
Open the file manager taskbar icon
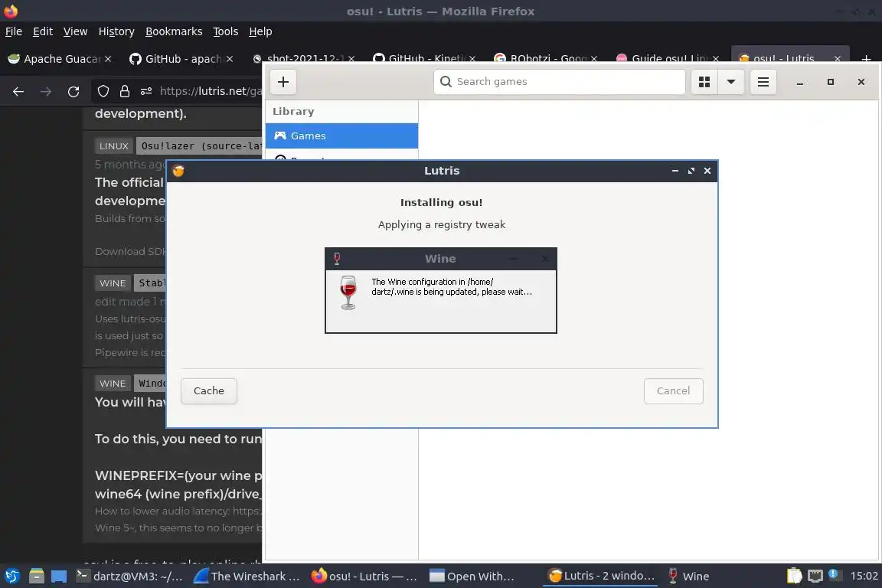pyautogui.click(x=37, y=577)
